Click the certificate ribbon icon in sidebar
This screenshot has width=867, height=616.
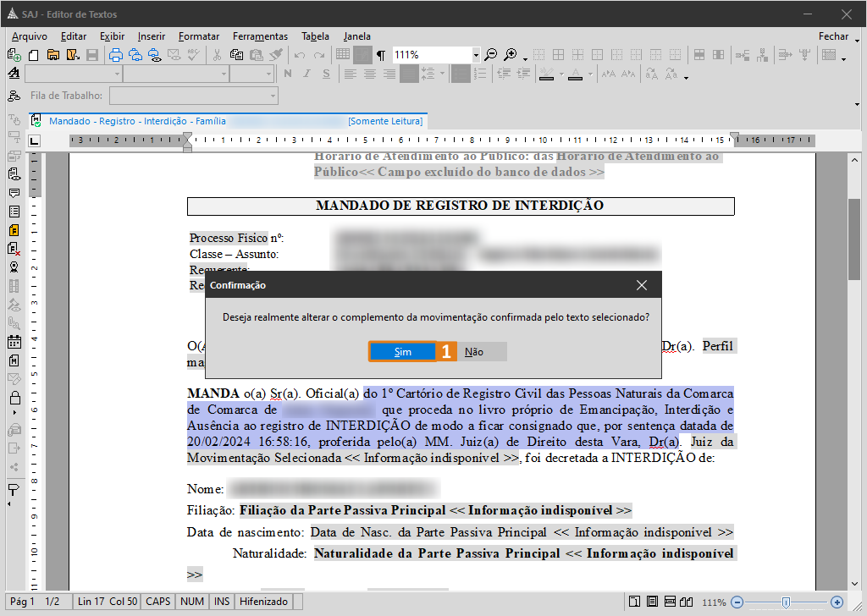click(14, 267)
